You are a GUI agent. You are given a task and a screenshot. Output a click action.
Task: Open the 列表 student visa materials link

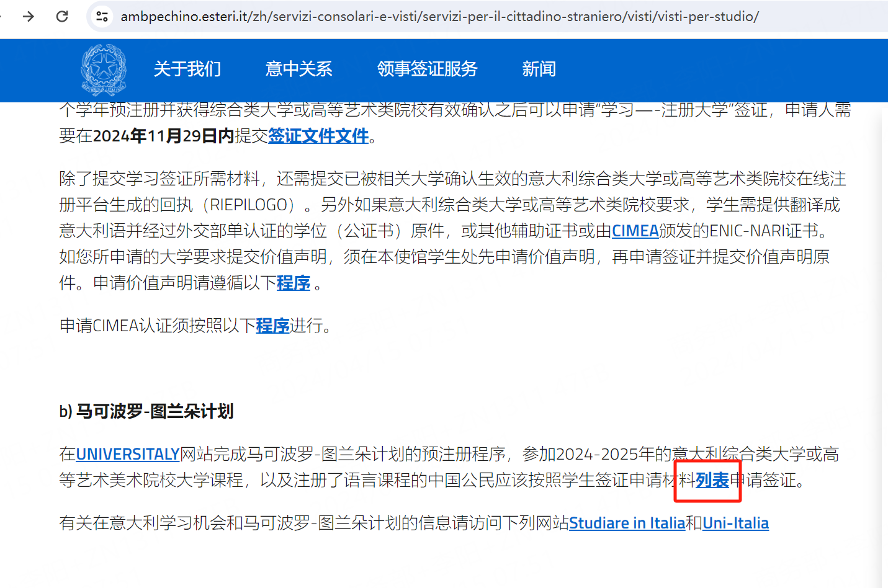tap(712, 481)
